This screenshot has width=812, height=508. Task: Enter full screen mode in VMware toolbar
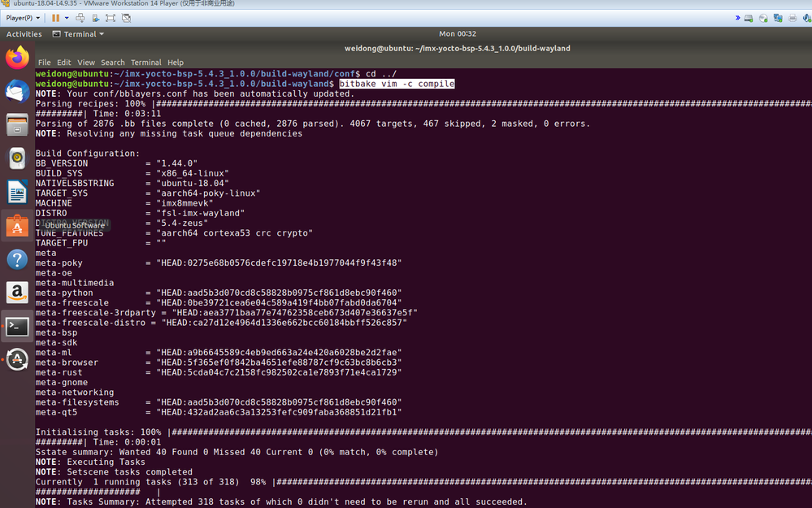111,18
